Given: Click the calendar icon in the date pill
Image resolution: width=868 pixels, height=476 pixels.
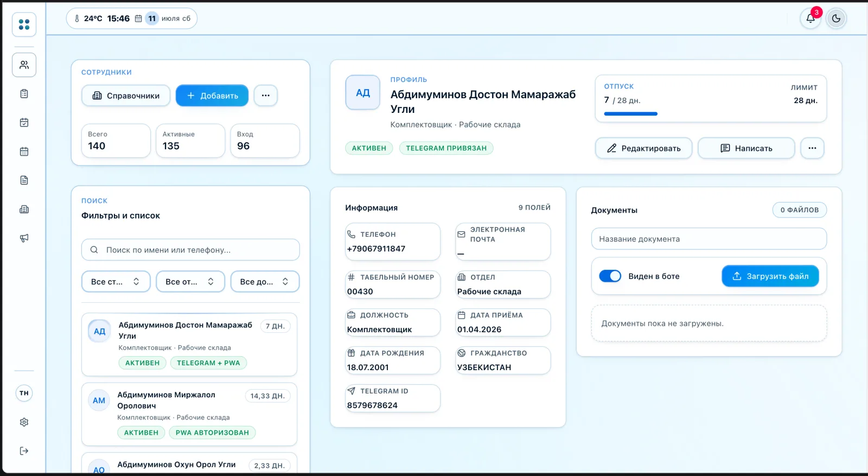Looking at the screenshot, I should 138,18.
